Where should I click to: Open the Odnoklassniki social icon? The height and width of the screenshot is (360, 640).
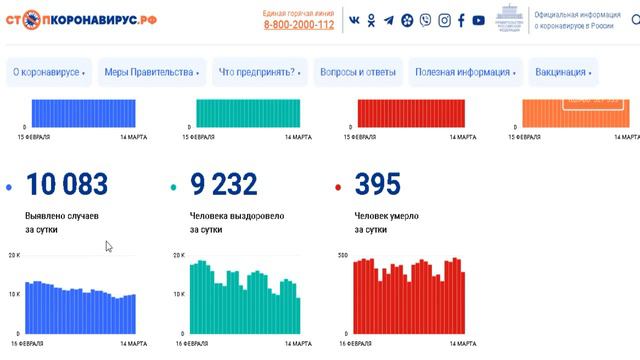tap(371, 20)
